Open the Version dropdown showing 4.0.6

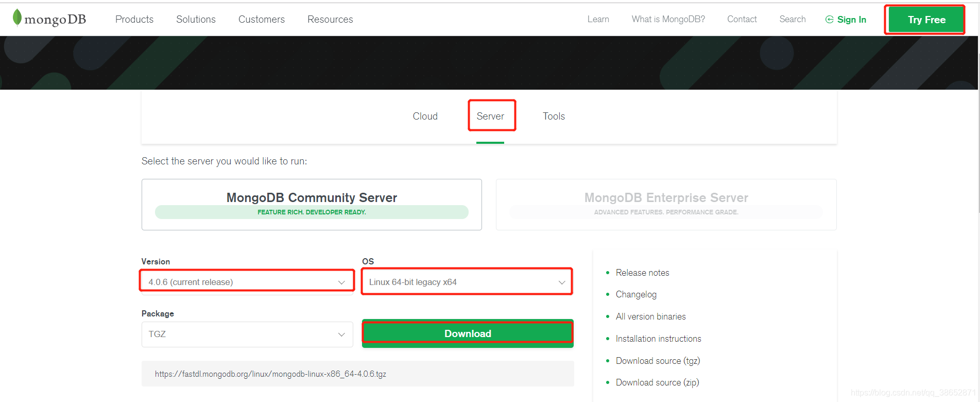click(247, 282)
